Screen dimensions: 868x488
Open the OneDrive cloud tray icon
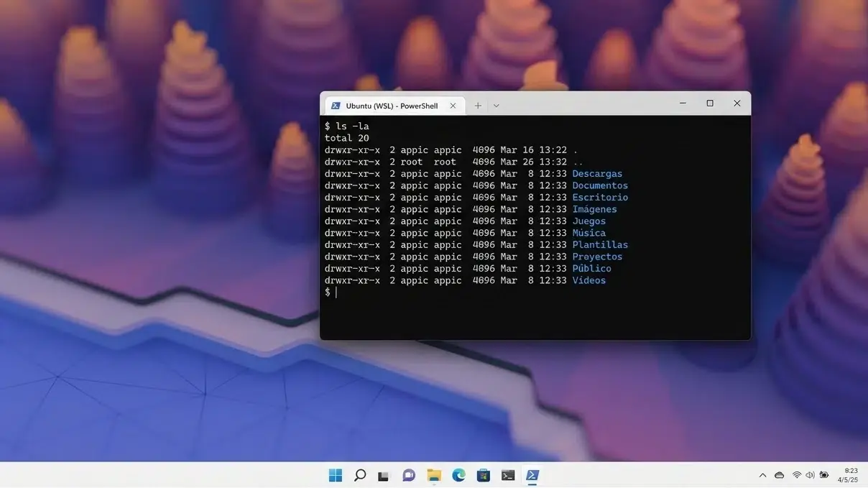coord(779,475)
